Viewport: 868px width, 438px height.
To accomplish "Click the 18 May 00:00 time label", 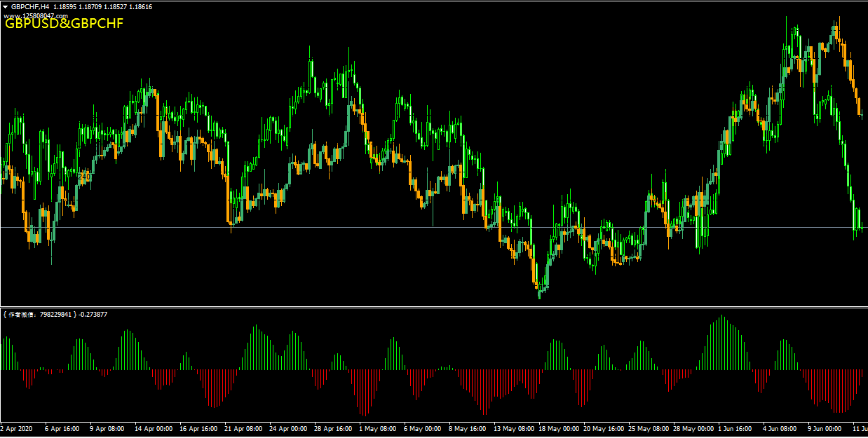I will (x=558, y=428).
